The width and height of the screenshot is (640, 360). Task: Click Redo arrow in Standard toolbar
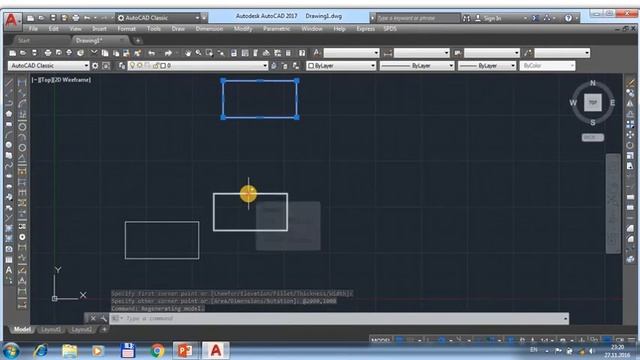(168, 53)
